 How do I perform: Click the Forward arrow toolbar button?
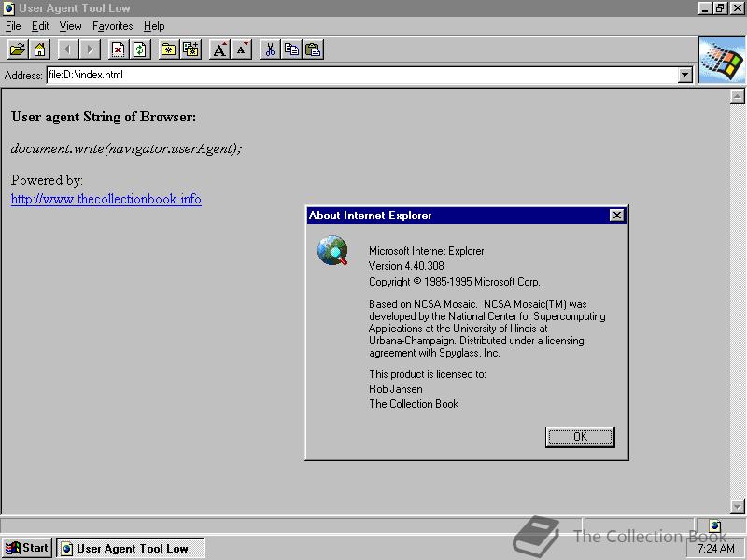click(x=90, y=49)
